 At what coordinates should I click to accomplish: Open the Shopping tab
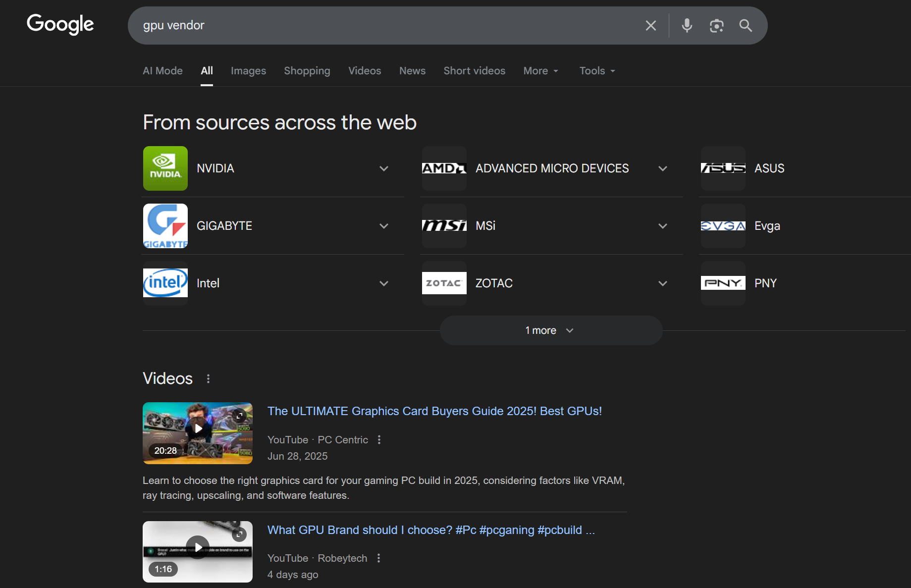point(307,71)
